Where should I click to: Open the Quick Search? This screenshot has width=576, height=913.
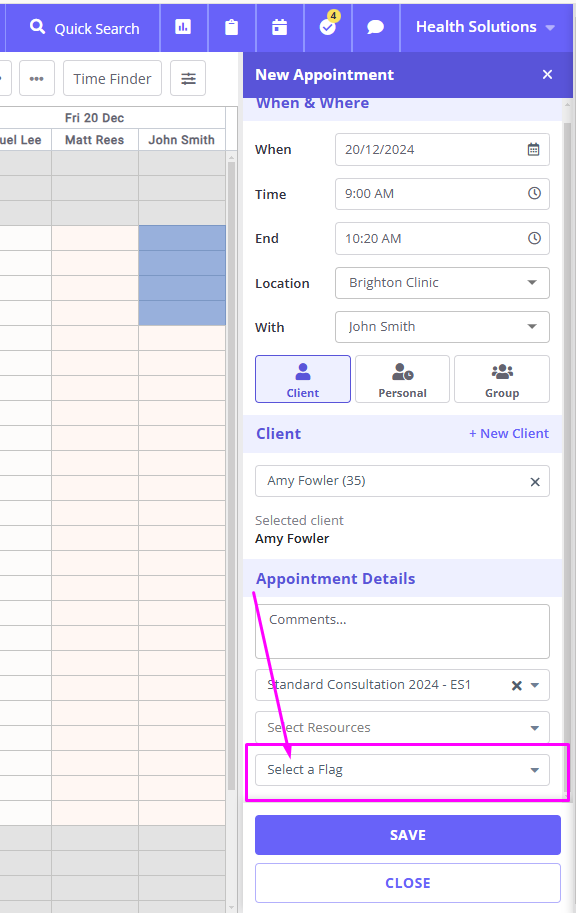84,28
